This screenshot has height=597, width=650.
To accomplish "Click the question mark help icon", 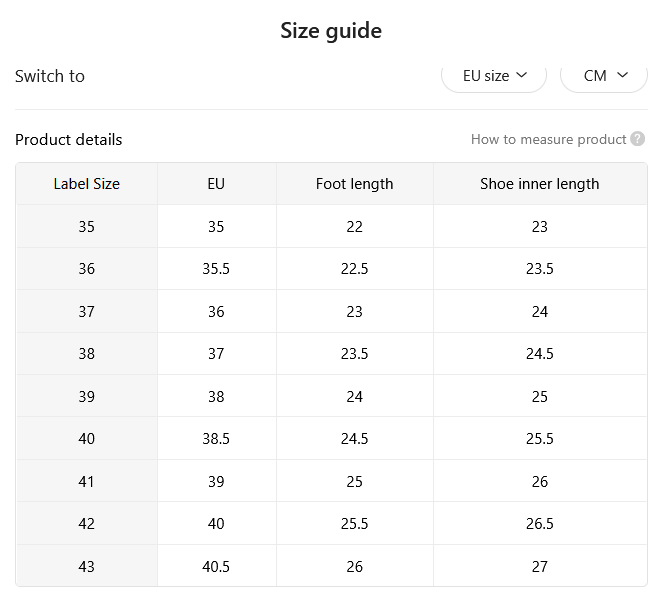I will (x=637, y=139).
